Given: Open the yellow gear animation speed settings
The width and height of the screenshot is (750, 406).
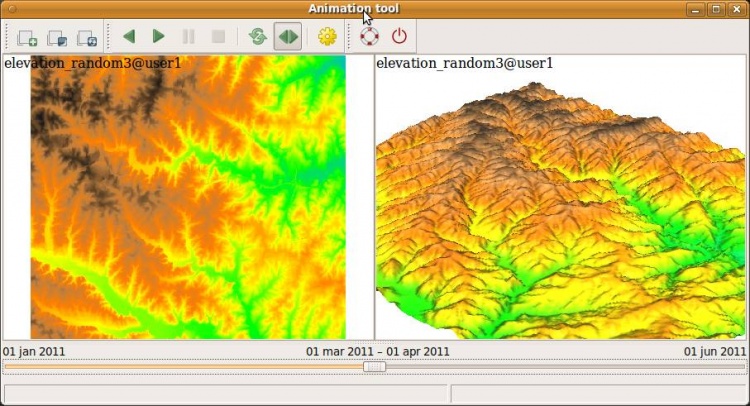Looking at the screenshot, I should 327,37.
